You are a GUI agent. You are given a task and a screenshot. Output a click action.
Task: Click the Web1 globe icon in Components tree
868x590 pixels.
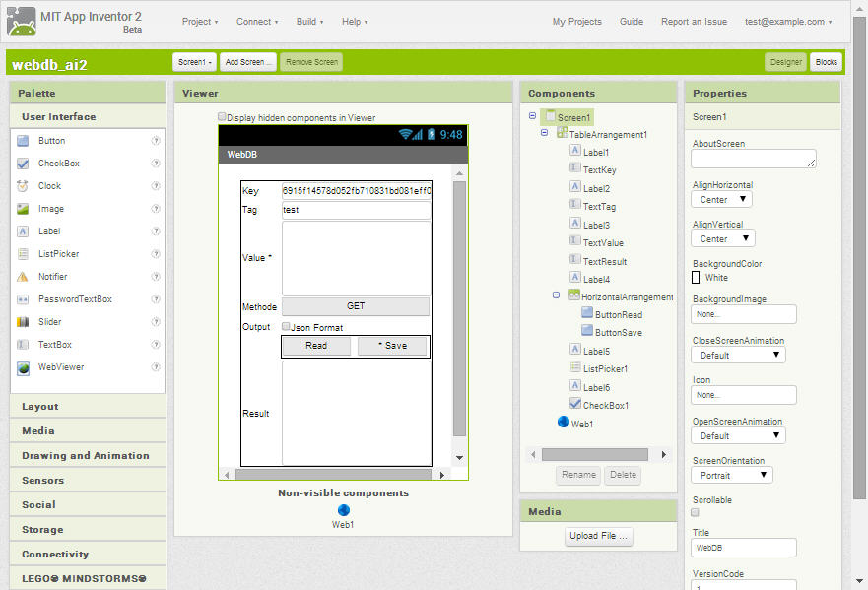563,423
